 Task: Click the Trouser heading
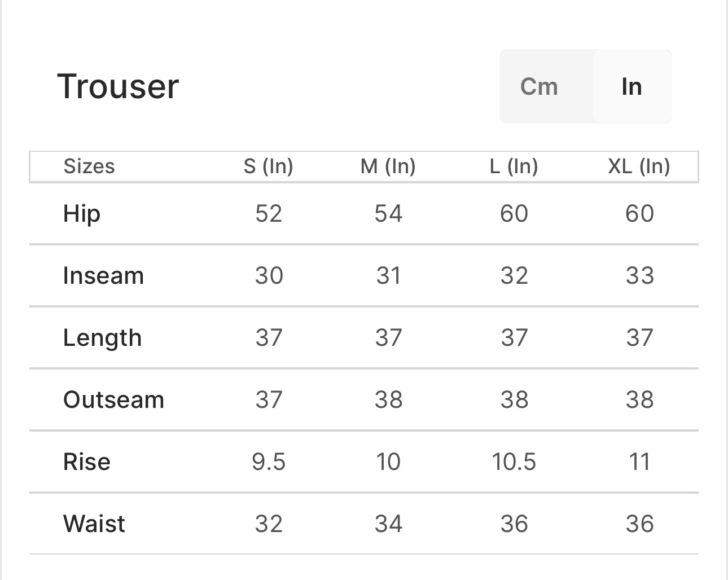coord(118,86)
